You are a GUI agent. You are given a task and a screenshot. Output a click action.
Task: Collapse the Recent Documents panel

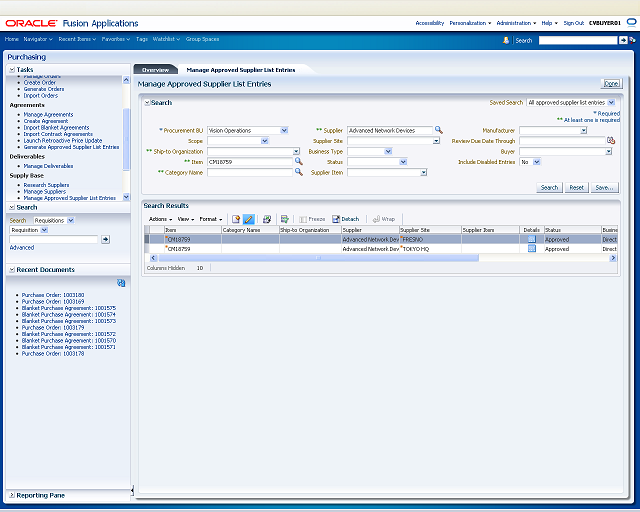point(12,270)
